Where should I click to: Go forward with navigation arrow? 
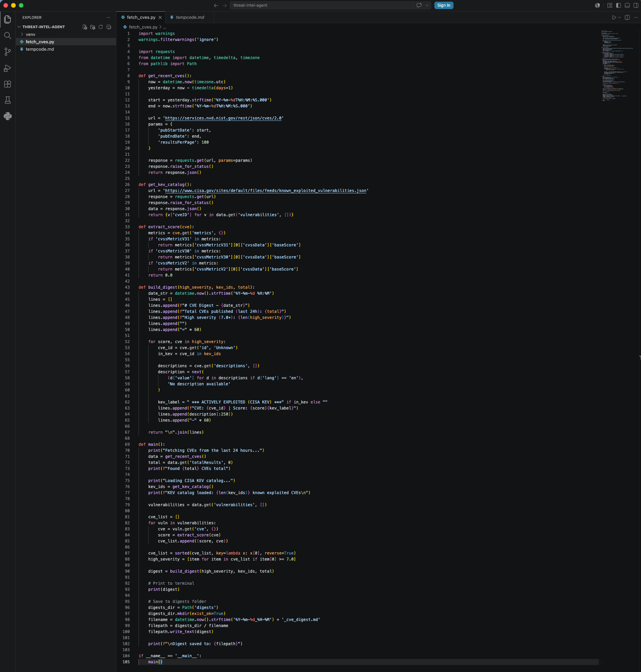coord(224,5)
